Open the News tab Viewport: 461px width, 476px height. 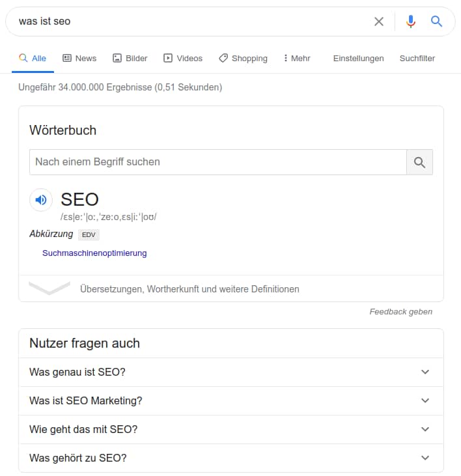[79, 59]
